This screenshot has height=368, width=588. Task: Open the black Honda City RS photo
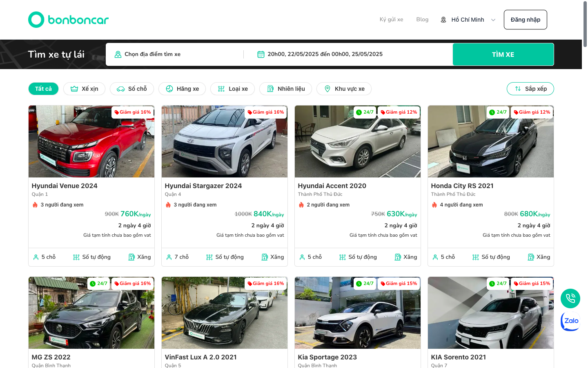click(491, 141)
